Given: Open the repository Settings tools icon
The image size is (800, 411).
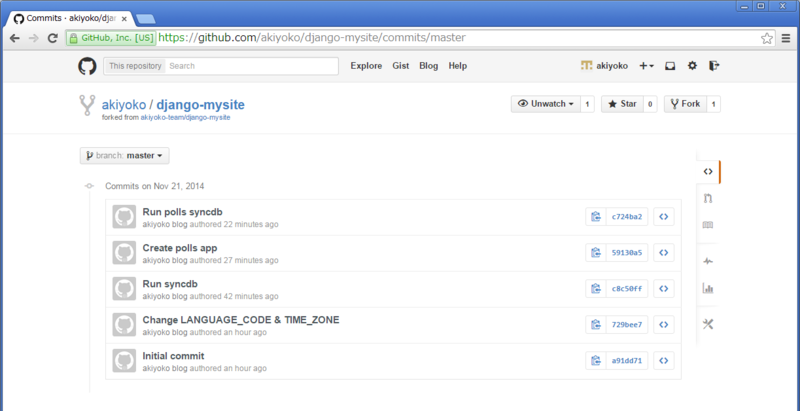Looking at the screenshot, I should tap(708, 324).
